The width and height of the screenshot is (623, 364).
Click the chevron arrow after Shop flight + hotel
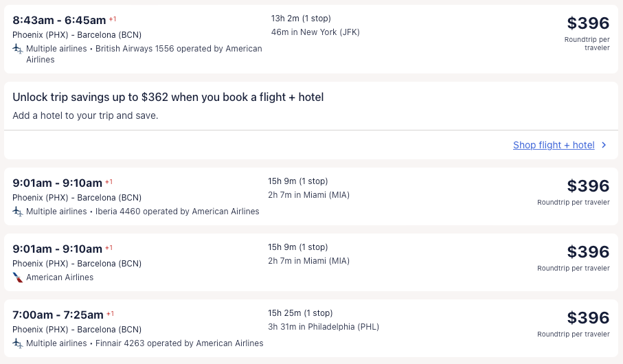604,145
